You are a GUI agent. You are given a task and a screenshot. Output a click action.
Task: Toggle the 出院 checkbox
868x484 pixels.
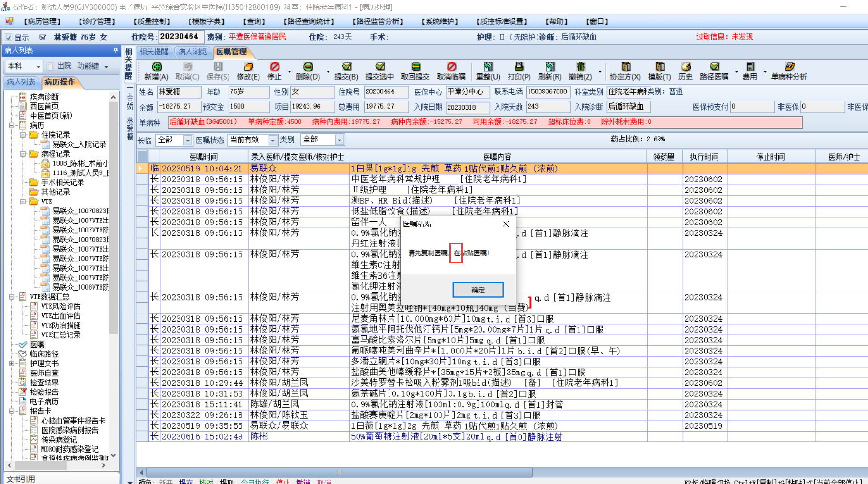[x=51, y=66]
